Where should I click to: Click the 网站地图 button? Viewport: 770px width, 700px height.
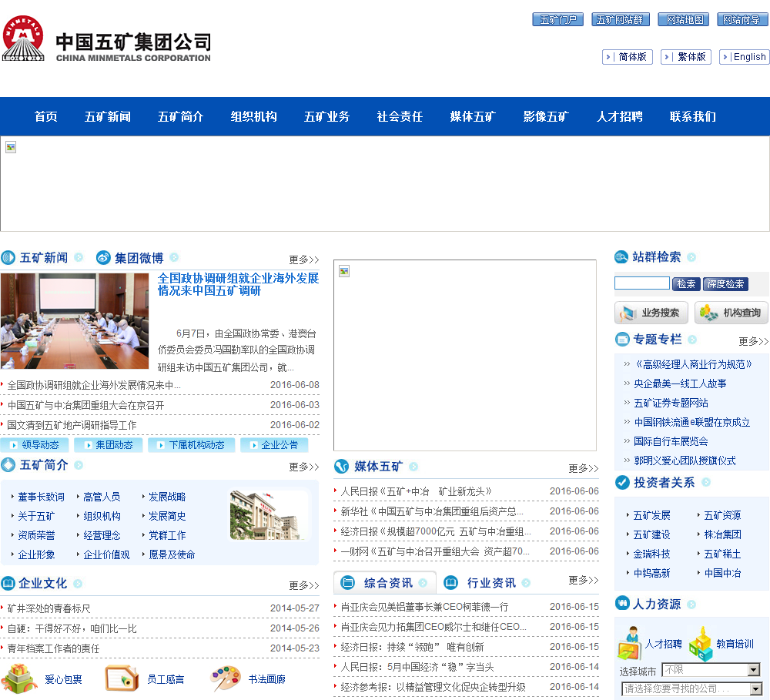pyautogui.click(x=684, y=20)
